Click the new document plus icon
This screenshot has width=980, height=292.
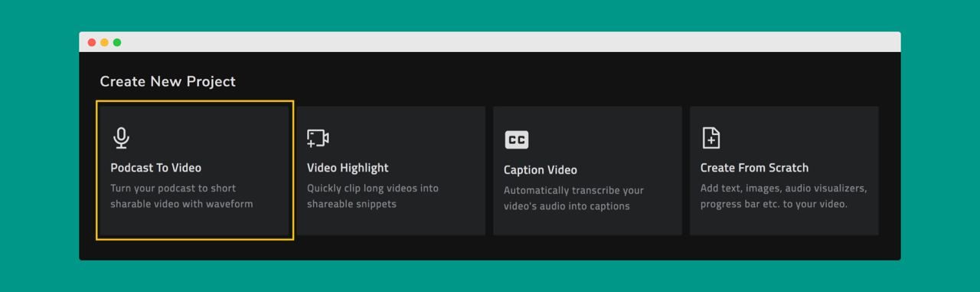[711, 138]
